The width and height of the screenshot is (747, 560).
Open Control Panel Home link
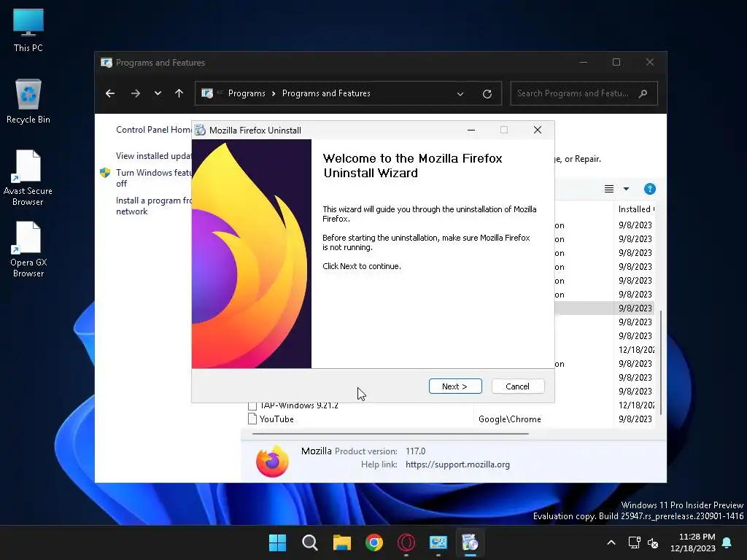click(153, 130)
